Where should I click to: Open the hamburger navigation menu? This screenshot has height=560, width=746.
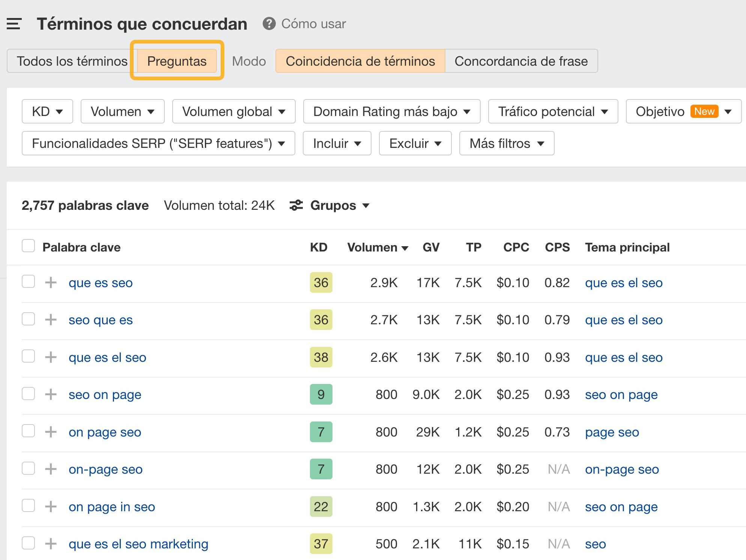(x=13, y=24)
